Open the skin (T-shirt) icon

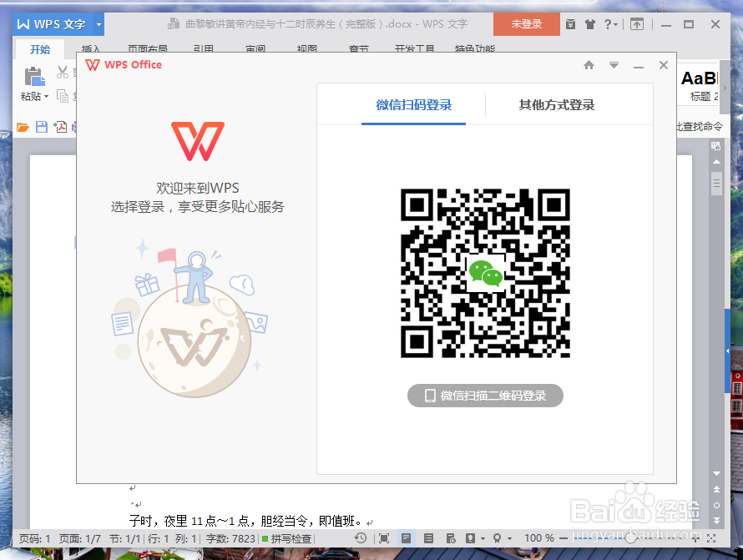[x=590, y=24]
